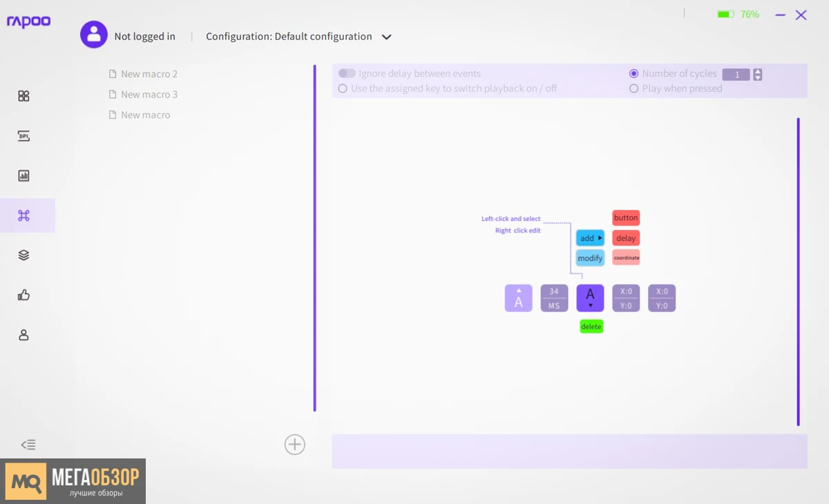Open the dashboard grid icon in sidebar
This screenshot has width=829, height=504.
[23, 96]
